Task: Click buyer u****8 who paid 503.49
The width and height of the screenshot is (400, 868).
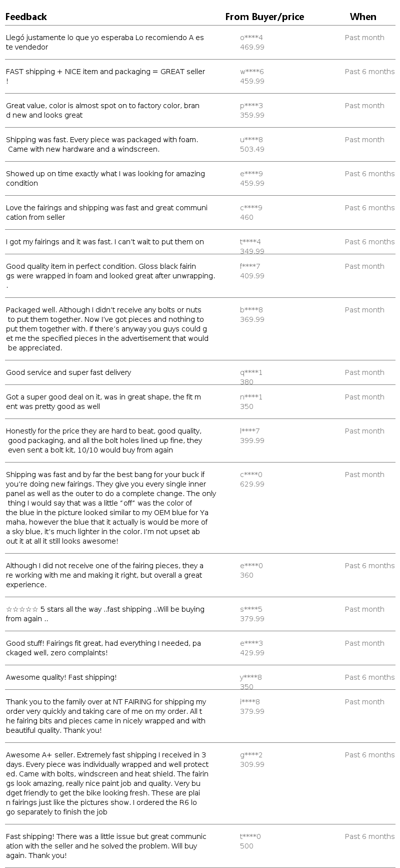Action: coord(251,140)
